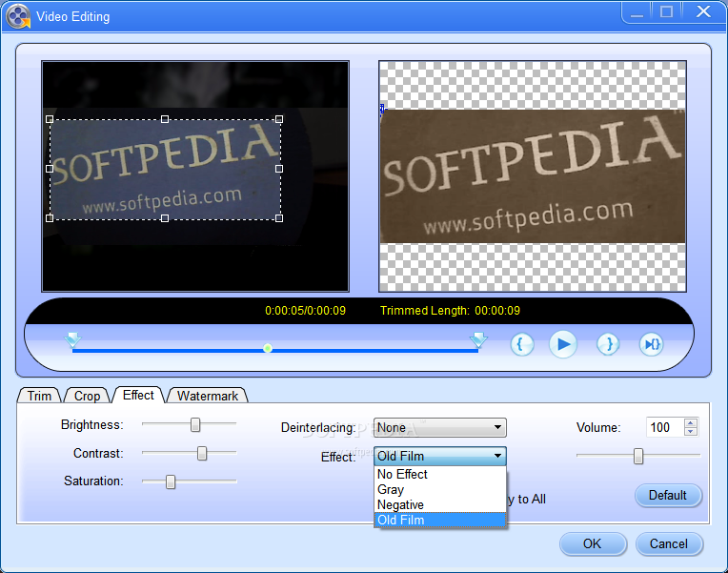Click the Video Editing app icon in title bar
This screenshot has height=573, width=728.
coord(18,17)
